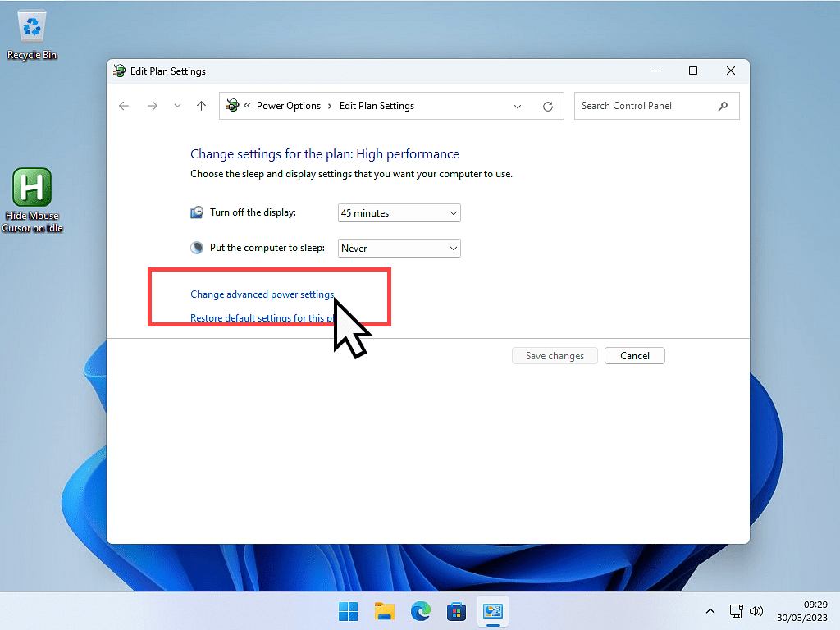
Task: Expand Put the computer to sleep dropdown
Action: tap(399, 249)
